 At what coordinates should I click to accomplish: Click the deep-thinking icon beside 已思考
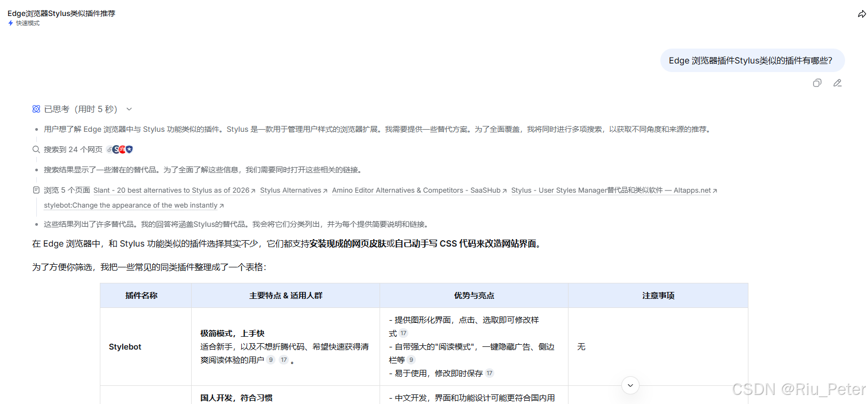tap(36, 109)
